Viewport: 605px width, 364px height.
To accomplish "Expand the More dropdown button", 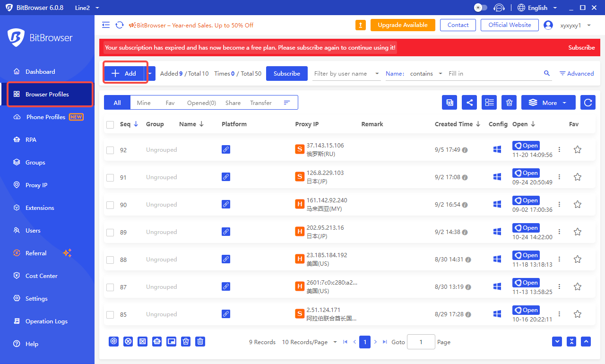I will click(548, 103).
